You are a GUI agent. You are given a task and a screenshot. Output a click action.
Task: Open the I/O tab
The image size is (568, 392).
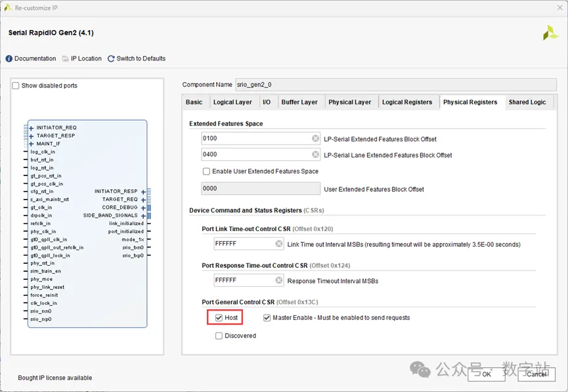tap(267, 102)
